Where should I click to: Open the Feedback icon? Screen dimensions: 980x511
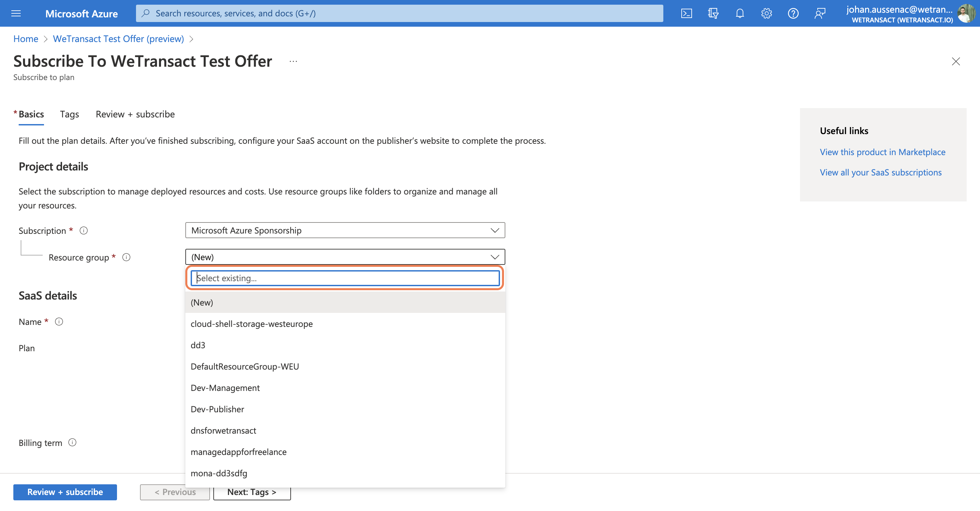coord(820,13)
